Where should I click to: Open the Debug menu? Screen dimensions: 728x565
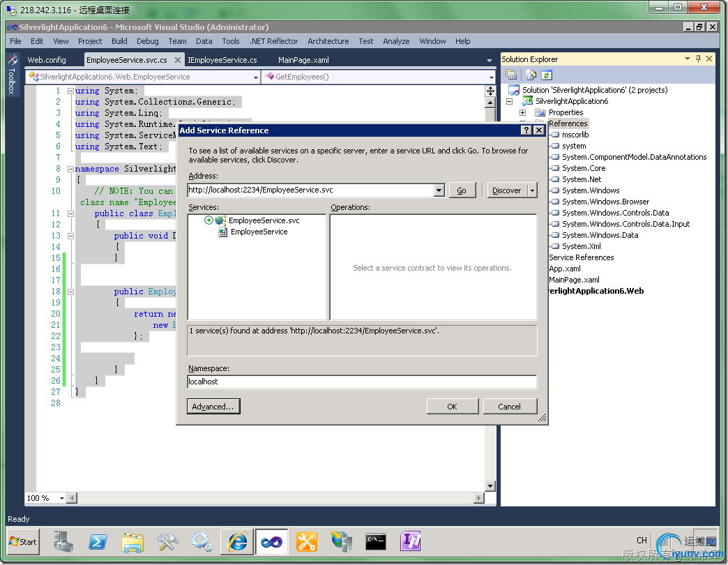(148, 41)
